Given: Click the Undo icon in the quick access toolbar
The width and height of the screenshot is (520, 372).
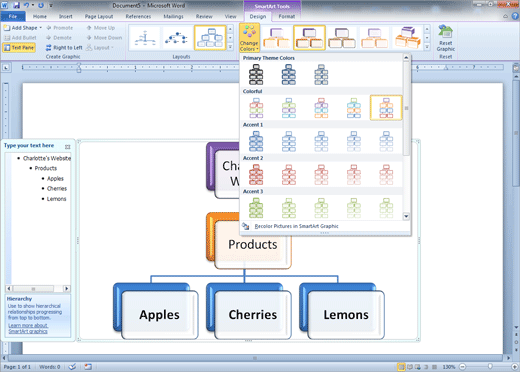Looking at the screenshot, I should pos(27,5).
